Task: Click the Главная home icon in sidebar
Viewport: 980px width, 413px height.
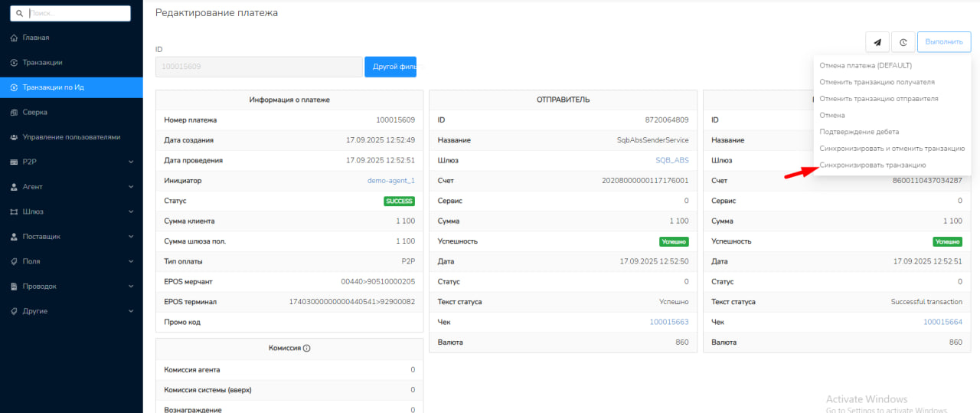Action: 14,38
